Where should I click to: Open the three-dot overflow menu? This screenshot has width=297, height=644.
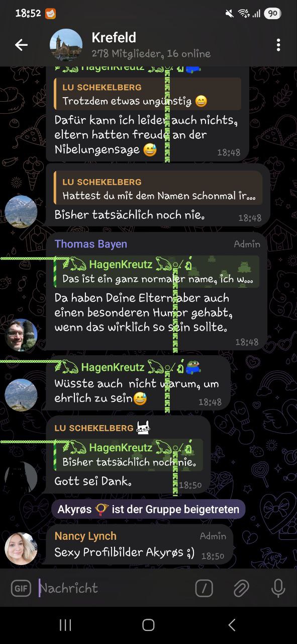pos(278,45)
